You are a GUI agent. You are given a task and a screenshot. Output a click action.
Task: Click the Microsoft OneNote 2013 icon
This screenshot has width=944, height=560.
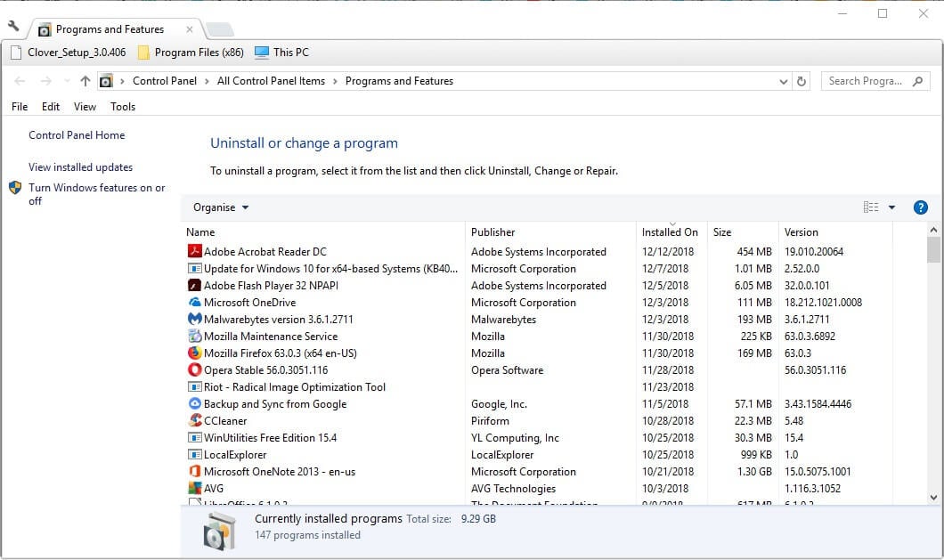pyautogui.click(x=194, y=471)
